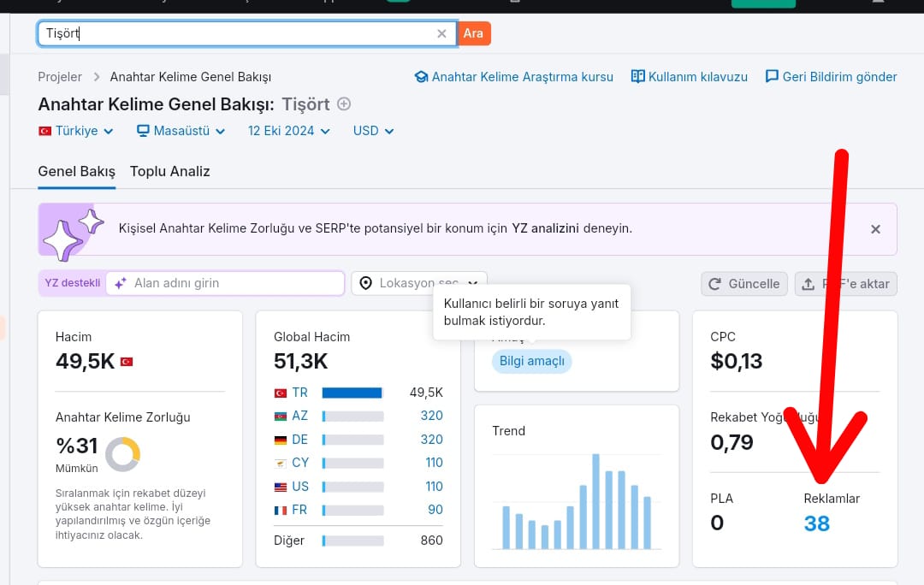Viewport: 924px width, 585px height.
Task: Change currency with the USD dropdown
Action: (x=374, y=131)
